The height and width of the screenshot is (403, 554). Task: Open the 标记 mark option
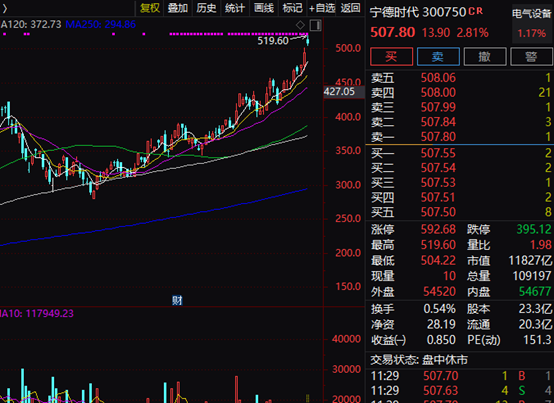pyautogui.click(x=292, y=8)
